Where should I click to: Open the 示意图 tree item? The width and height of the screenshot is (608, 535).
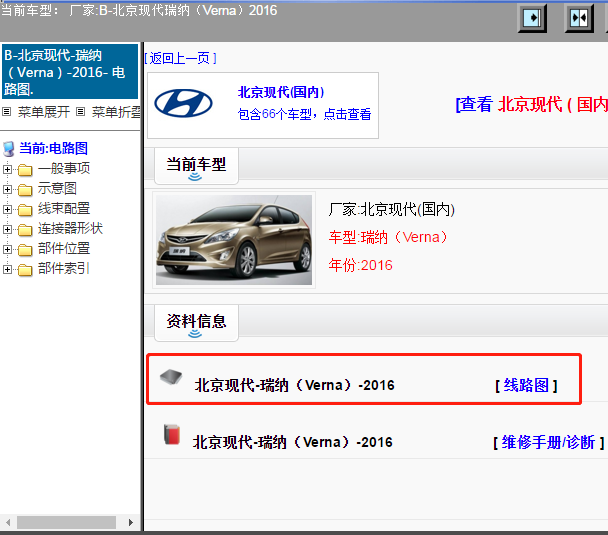57,188
